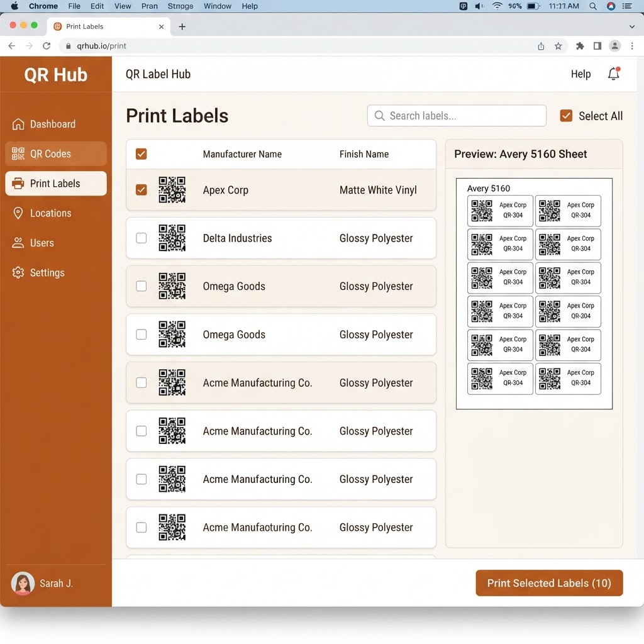Go back to the previous page
Screen dimensions: 644x644
click(x=12, y=46)
